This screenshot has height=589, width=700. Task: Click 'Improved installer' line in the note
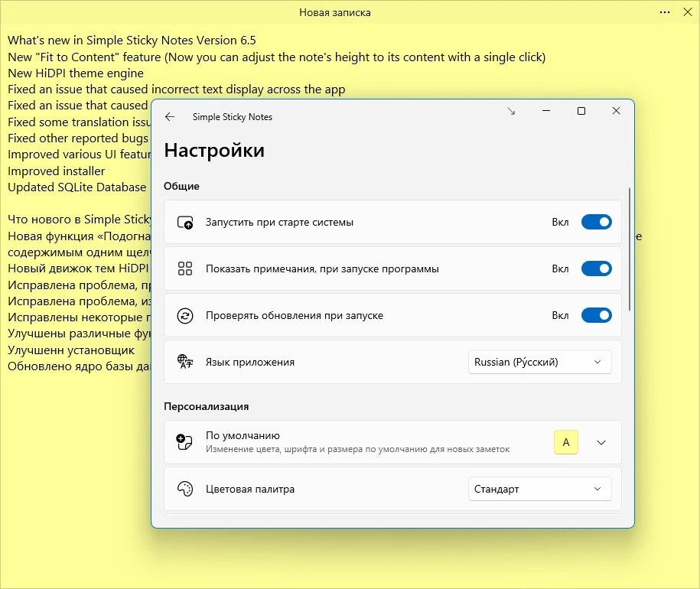[57, 171]
